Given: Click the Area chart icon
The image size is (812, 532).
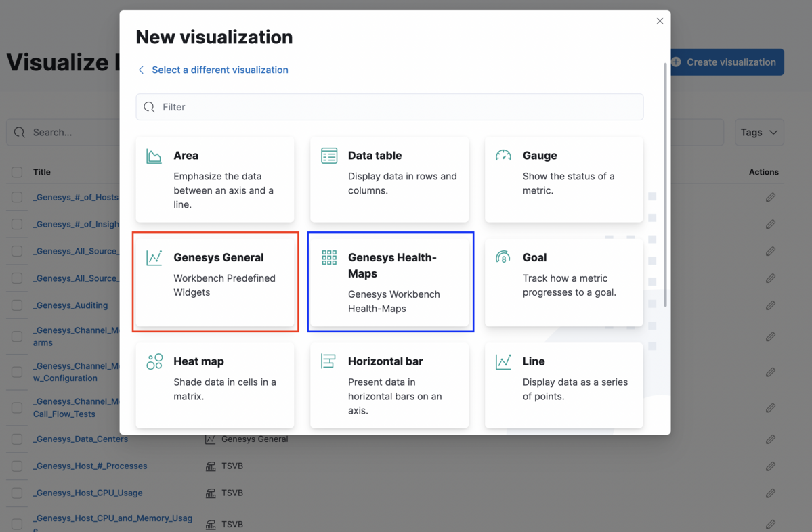Looking at the screenshot, I should coord(154,156).
